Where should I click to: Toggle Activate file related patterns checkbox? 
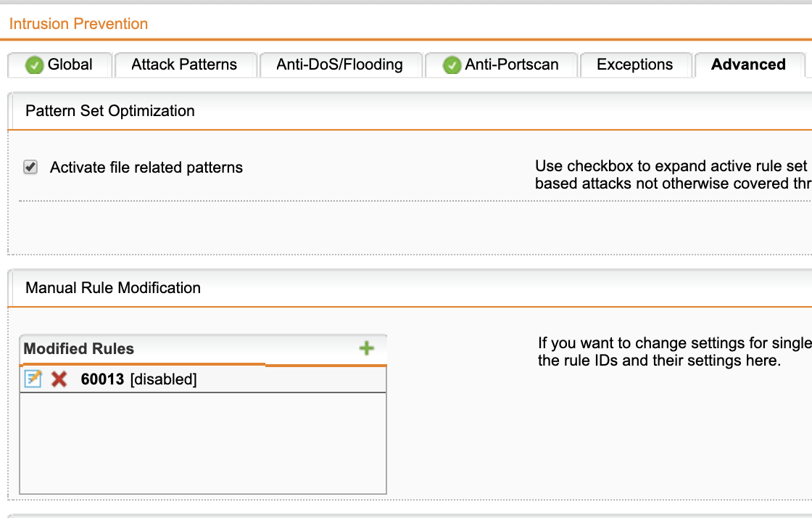click(x=30, y=167)
